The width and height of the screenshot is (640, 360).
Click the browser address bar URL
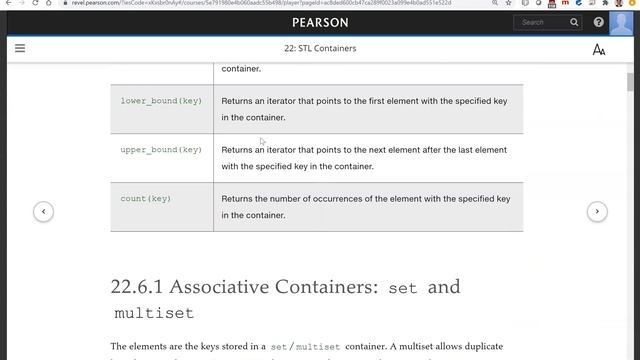coord(261,3)
